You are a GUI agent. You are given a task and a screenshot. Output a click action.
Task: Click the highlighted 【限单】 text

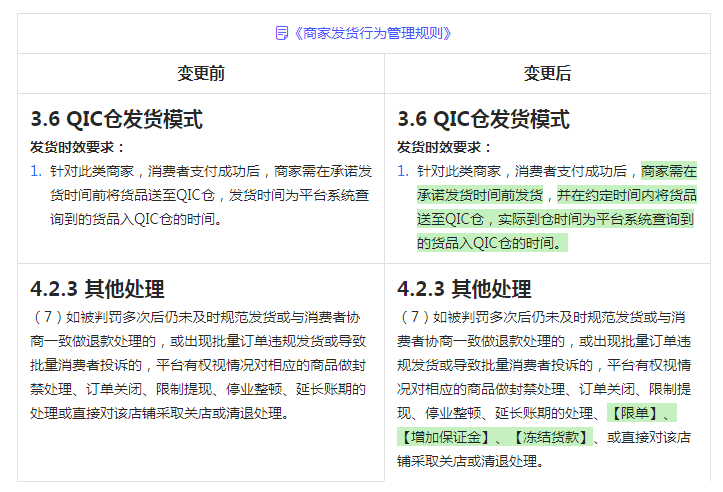coord(642,413)
